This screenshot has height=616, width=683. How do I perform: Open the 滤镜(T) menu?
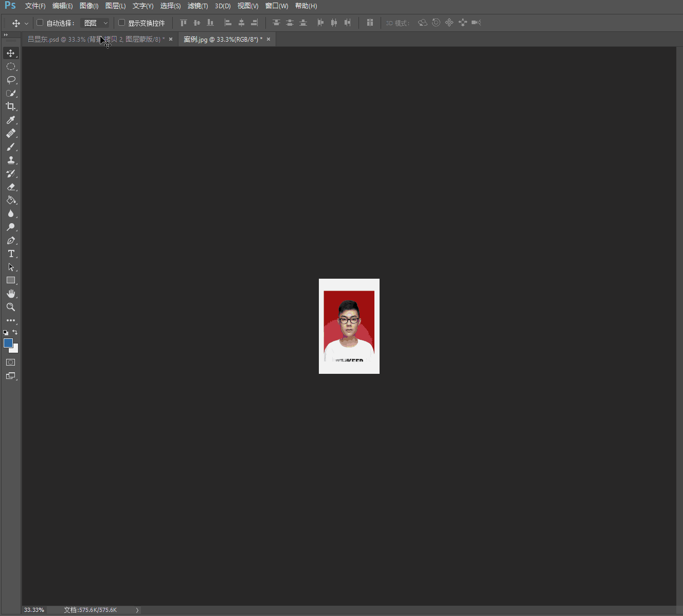pos(197,6)
